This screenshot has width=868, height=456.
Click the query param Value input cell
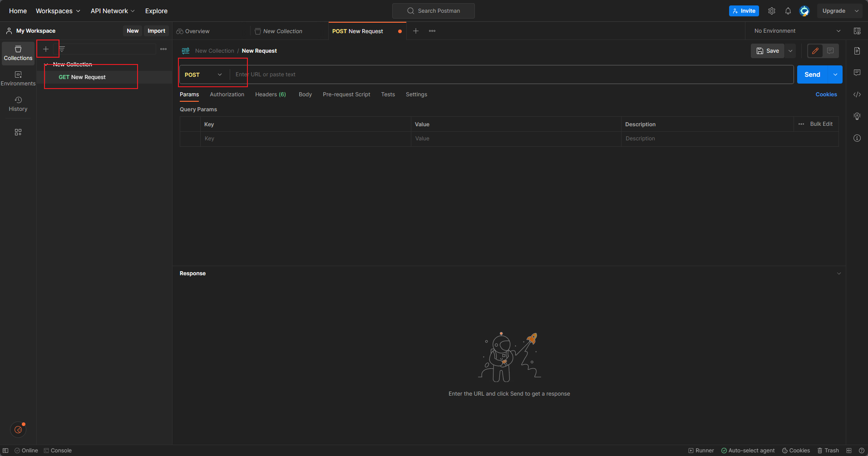(x=516, y=139)
